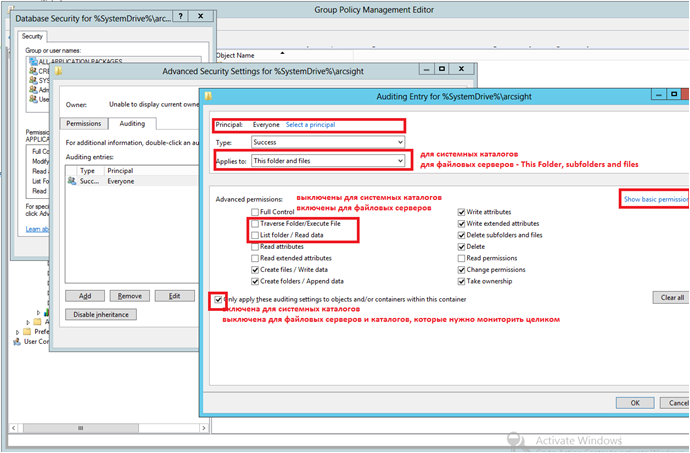Expand the Pref... tree node

pyautogui.click(x=18, y=332)
